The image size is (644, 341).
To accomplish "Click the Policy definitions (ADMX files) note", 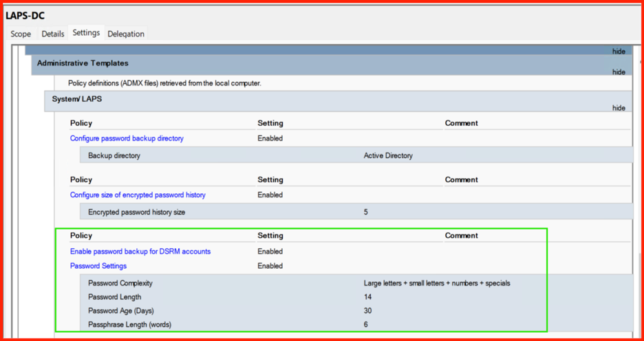I will (x=164, y=83).
